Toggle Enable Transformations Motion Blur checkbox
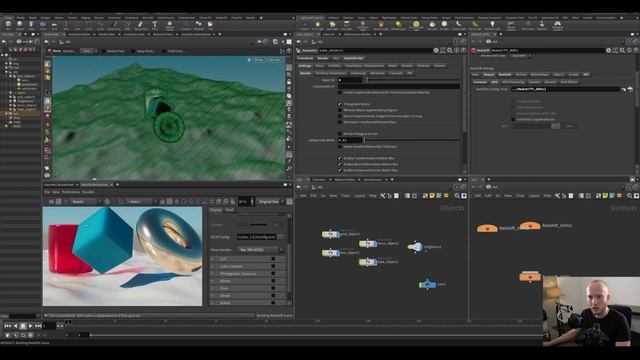640x360 pixels. (x=340, y=158)
